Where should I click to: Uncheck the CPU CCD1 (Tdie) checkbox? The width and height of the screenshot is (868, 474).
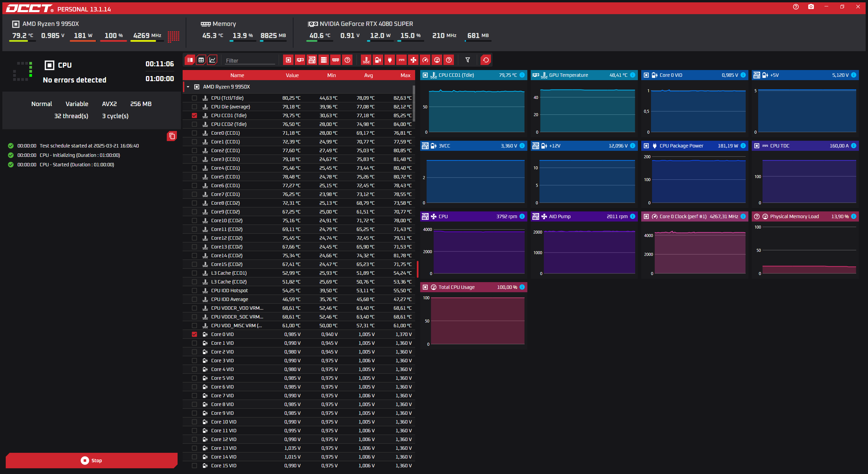(x=194, y=115)
